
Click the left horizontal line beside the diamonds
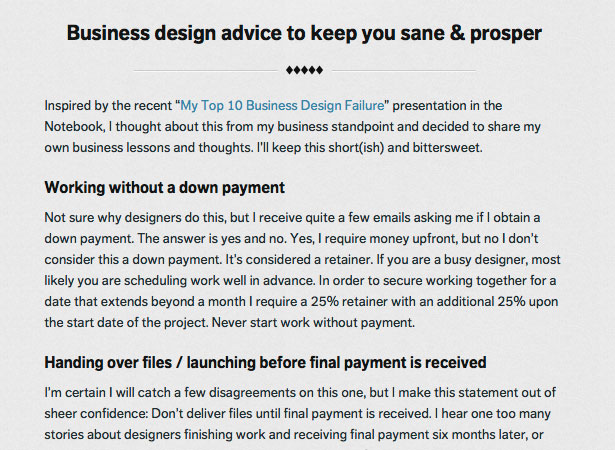pyautogui.click(x=206, y=71)
